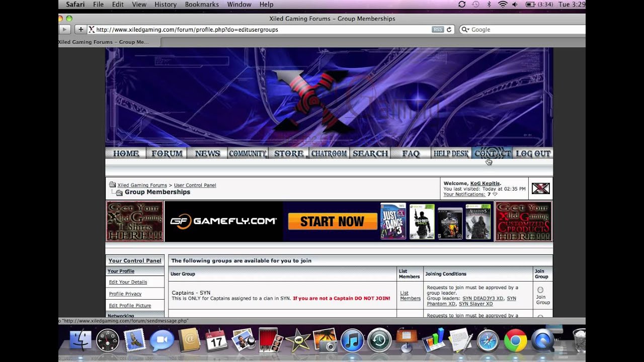Click the Time Machine menu bar icon
Viewport: 644px width, 362px height.
point(475,5)
